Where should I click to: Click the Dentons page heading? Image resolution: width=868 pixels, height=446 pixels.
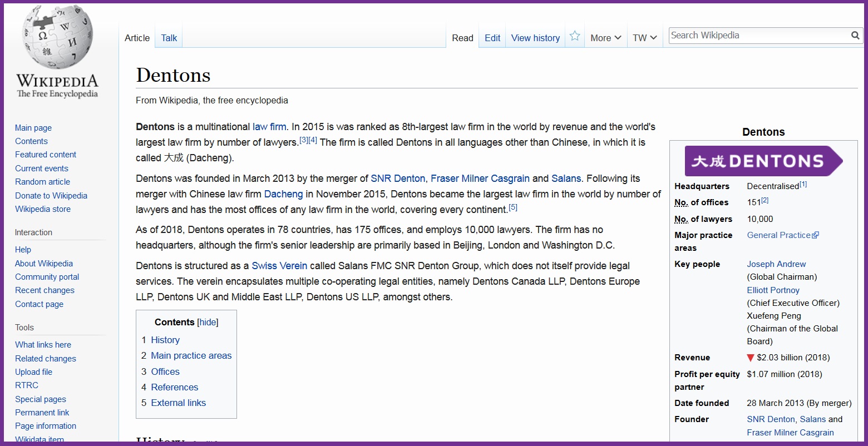coord(173,75)
